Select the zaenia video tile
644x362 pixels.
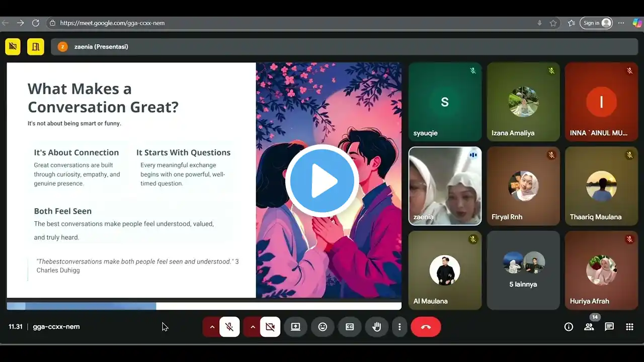click(x=445, y=186)
